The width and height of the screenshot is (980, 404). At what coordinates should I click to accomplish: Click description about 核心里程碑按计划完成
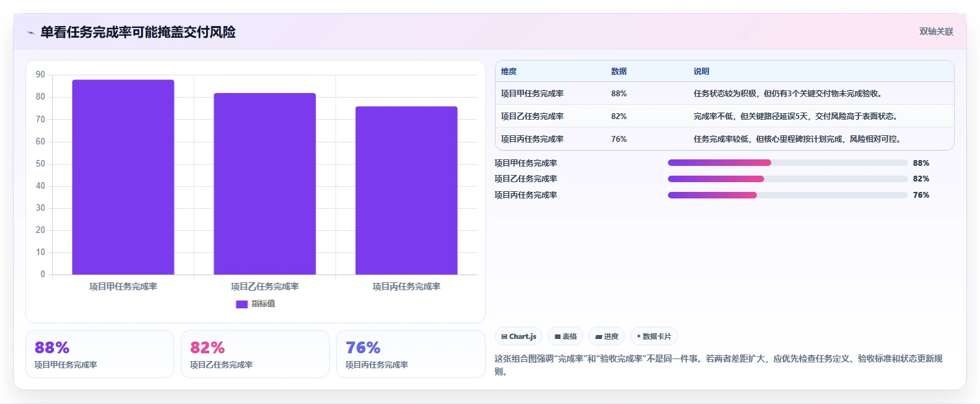[x=797, y=139]
